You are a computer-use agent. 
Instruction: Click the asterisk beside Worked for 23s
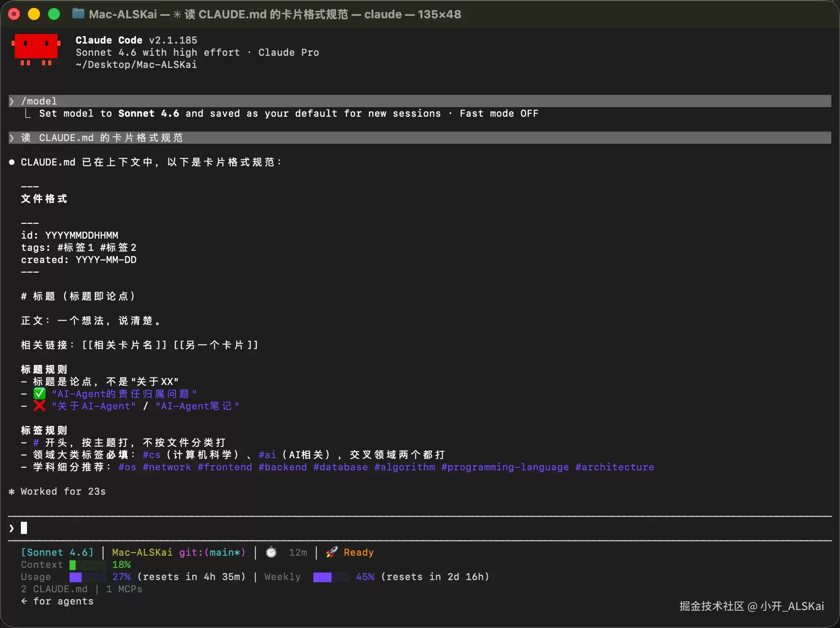12,491
